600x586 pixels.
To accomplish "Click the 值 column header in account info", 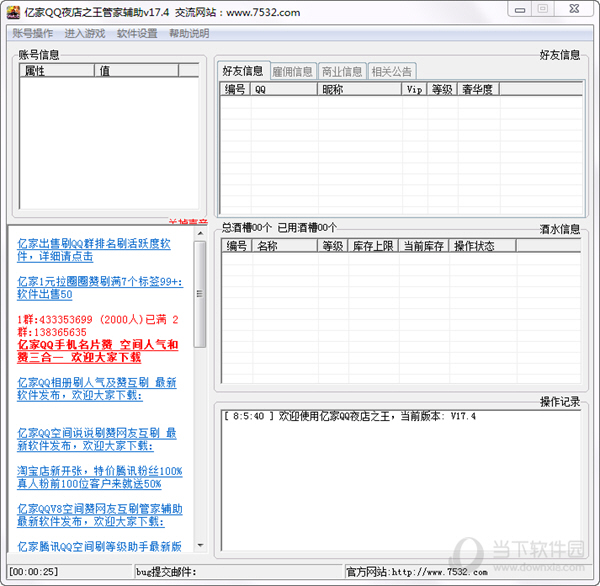I will point(136,70).
